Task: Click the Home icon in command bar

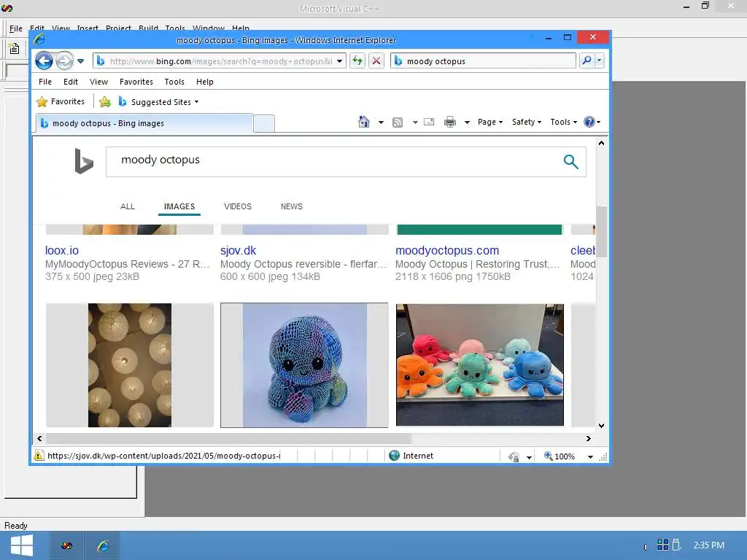Action: click(363, 122)
